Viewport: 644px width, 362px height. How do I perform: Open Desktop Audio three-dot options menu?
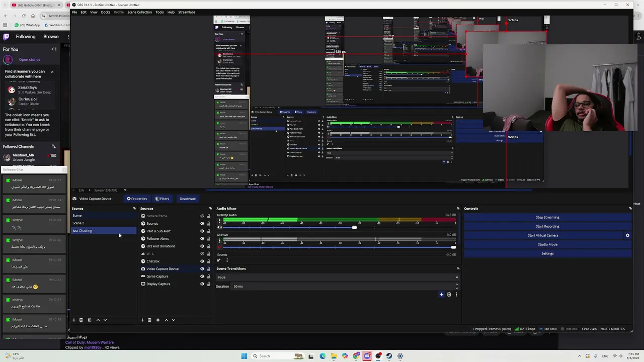(x=219, y=221)
